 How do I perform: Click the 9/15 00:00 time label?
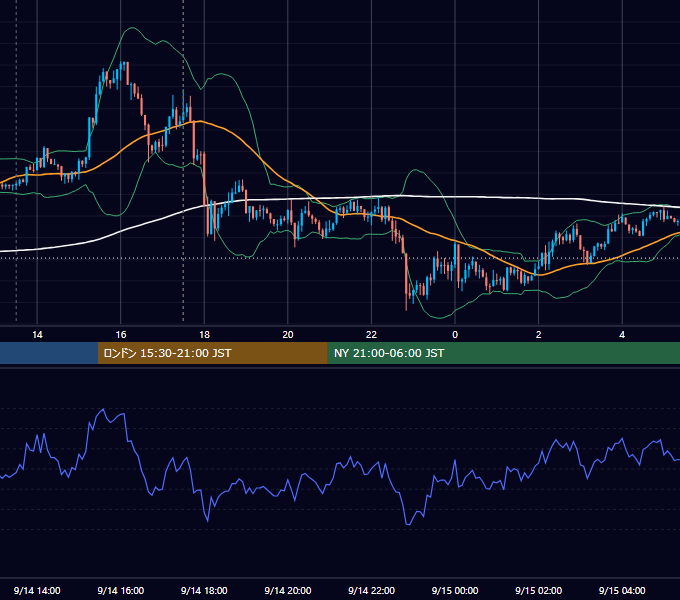coord(455,590)
